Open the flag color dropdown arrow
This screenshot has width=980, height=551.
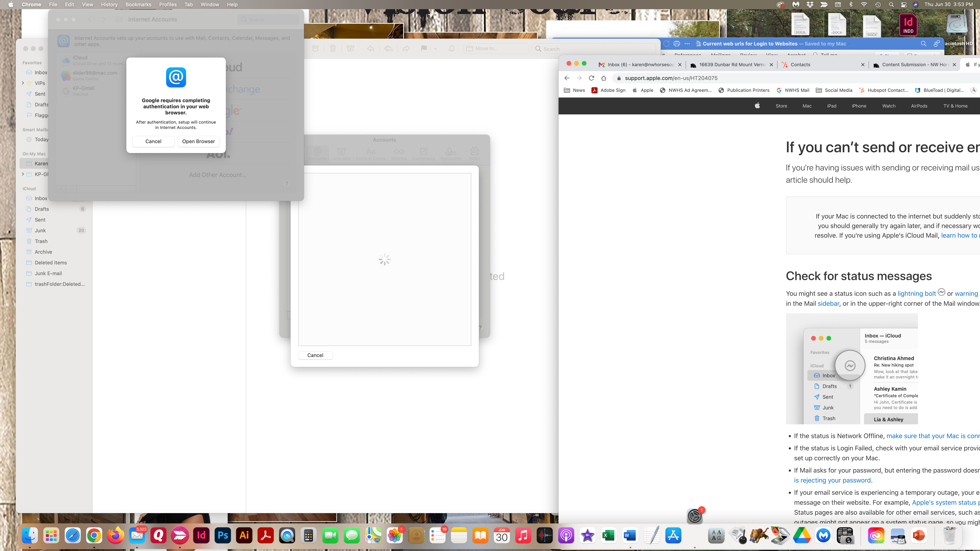pyautogui.click(x=435, y=49)
